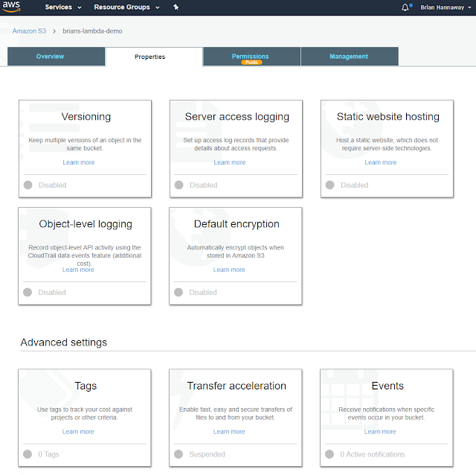Click the Server access logging status circle
This screenshot has width=476, height=475.
pos(178,185)
